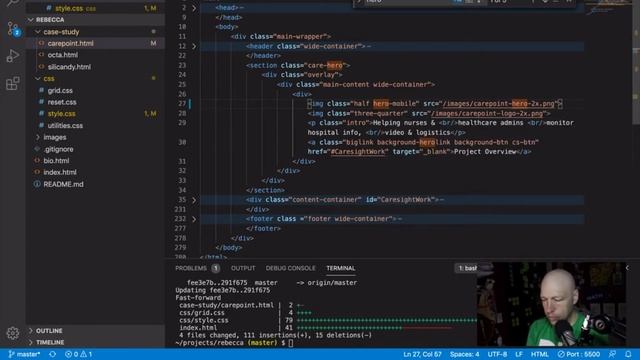Expand the images folder
Screen dimensions: 640x360
(96, 137)
